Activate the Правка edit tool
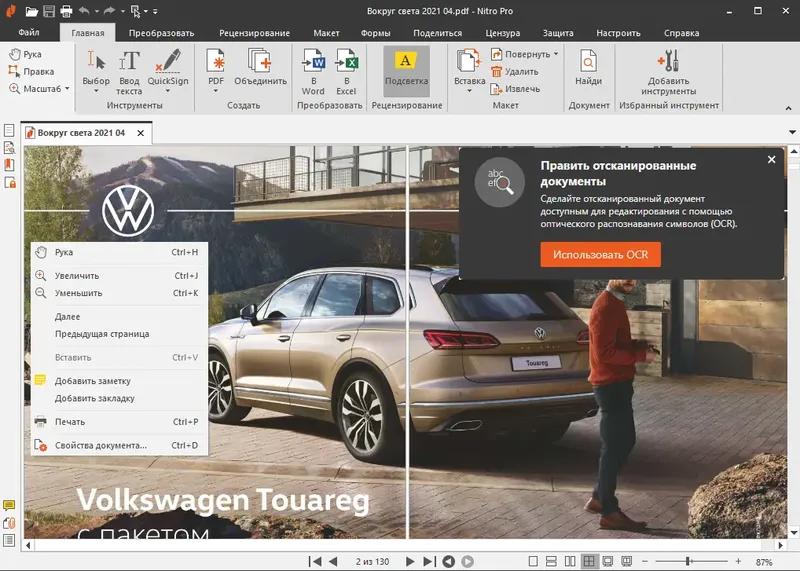 (x=31, y=71)
